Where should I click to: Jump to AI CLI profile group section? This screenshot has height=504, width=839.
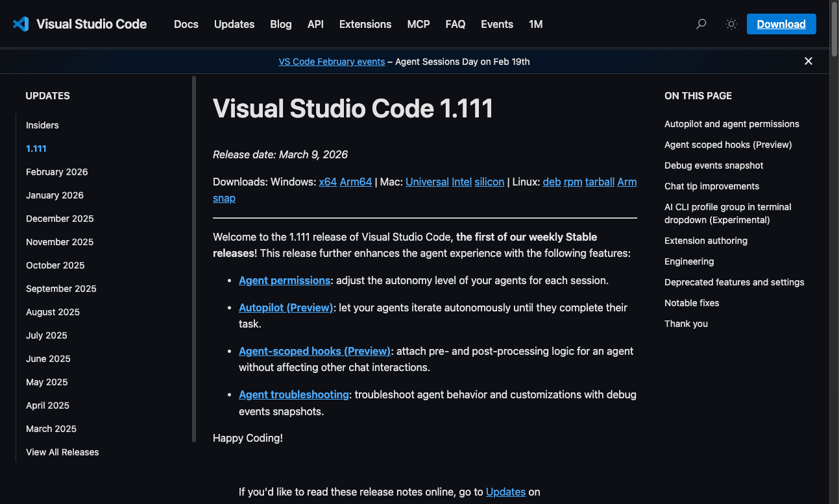(x=728, y=213)
